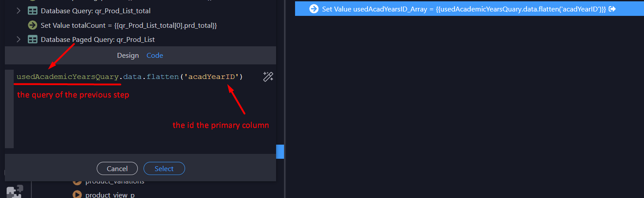The image size is (644, 198).
Task: Select the highlighted Set Value usedAcadYearsID_Array row
Action: point(470,9)
